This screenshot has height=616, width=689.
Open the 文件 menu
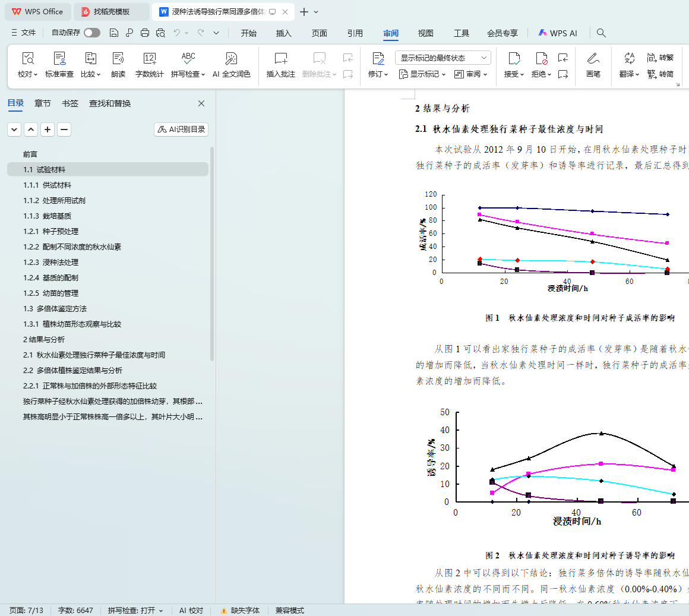coord(23,33)
